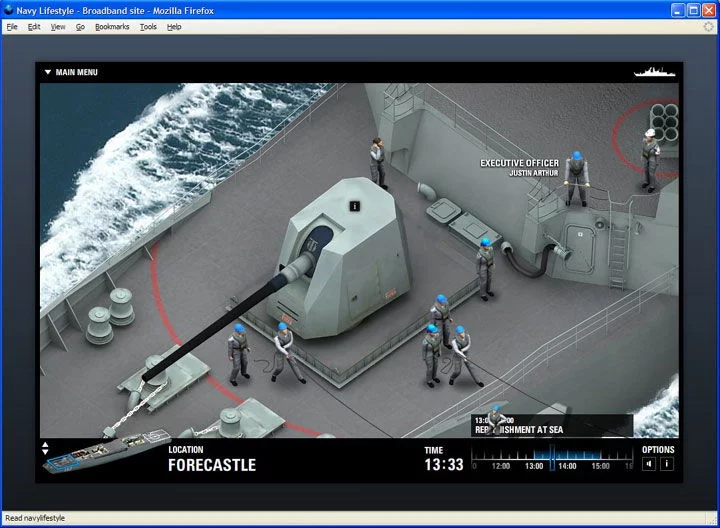720x528 pixels.
Task: Click the info button under Options
Action: [667, 463]
